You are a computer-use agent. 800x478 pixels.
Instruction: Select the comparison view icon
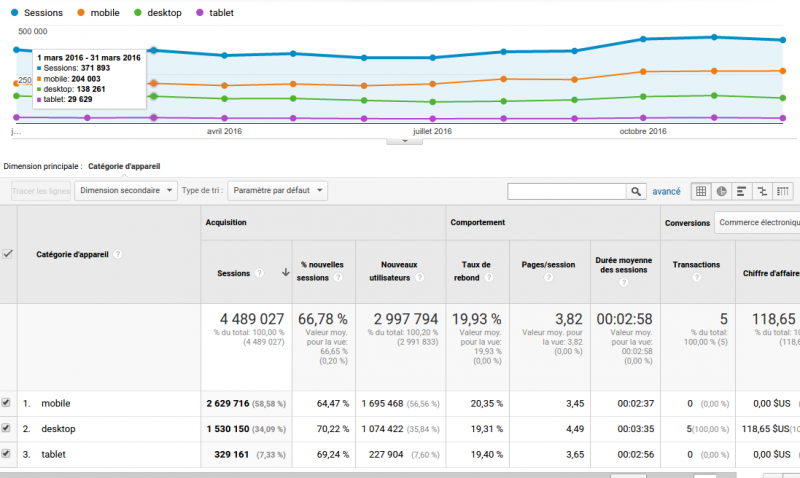point(762,191)
